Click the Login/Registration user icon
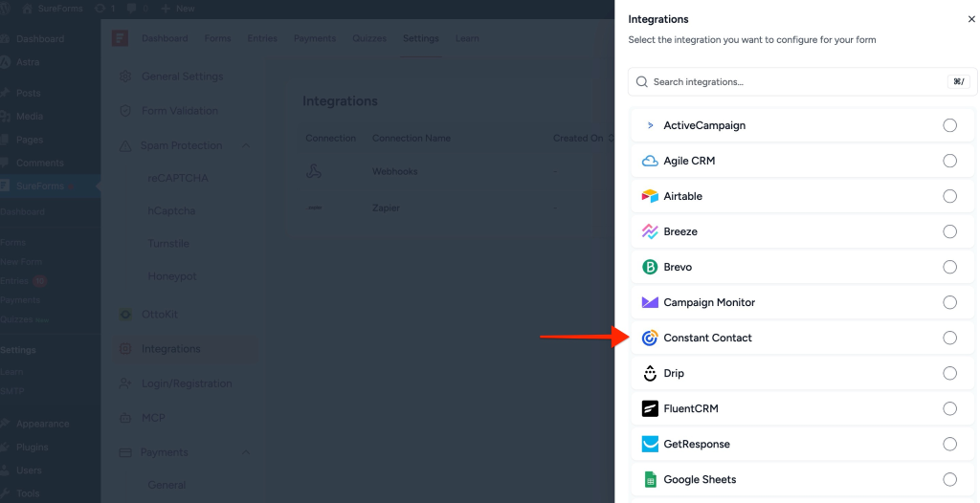 125,383
